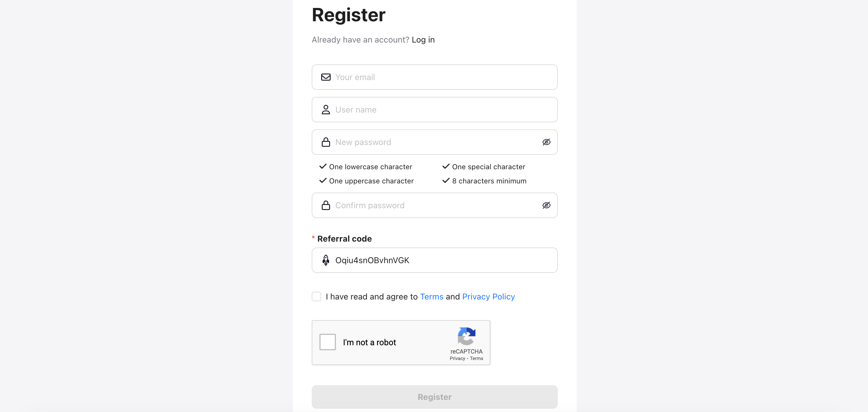Viewport: 868px width, 412px height.
Task: Show the new password with the eye toggle
Action: point(546,142)
